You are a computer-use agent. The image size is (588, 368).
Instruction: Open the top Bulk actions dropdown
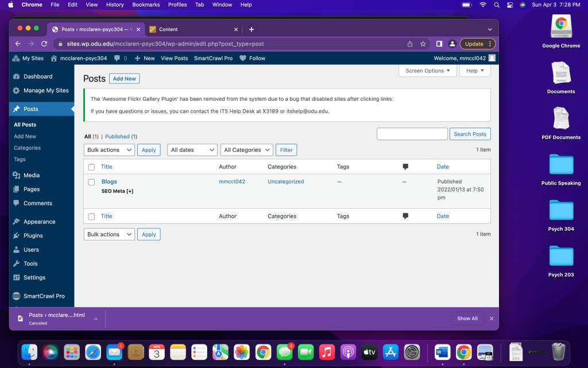click(x=109, y=150)
